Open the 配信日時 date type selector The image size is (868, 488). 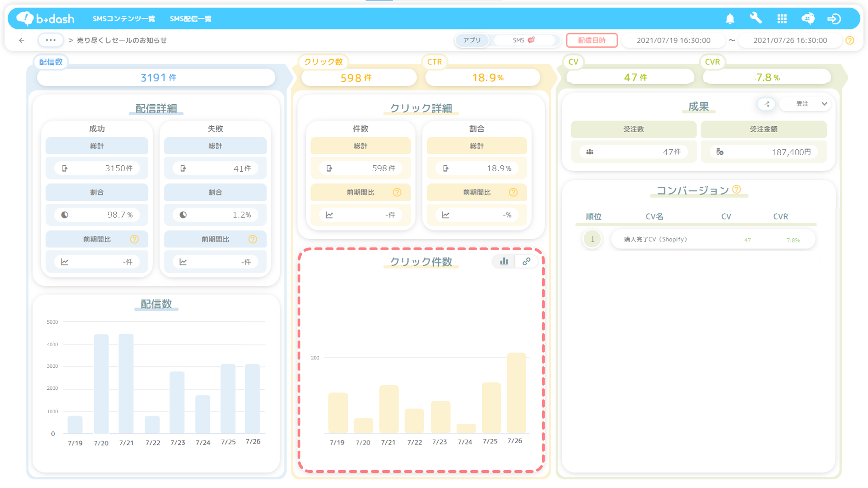pyautogui.click(x=592, y=40)
